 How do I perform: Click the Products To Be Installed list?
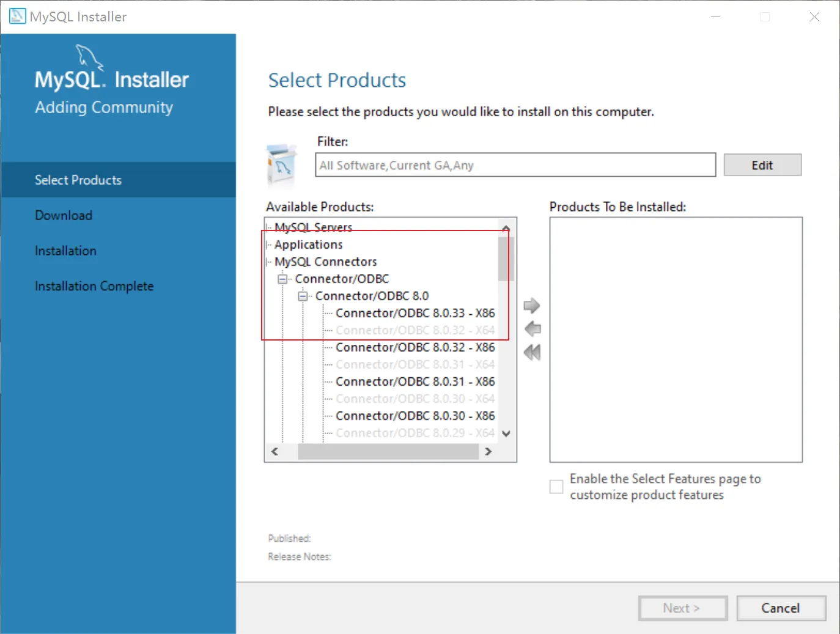[x=676, y=340]
